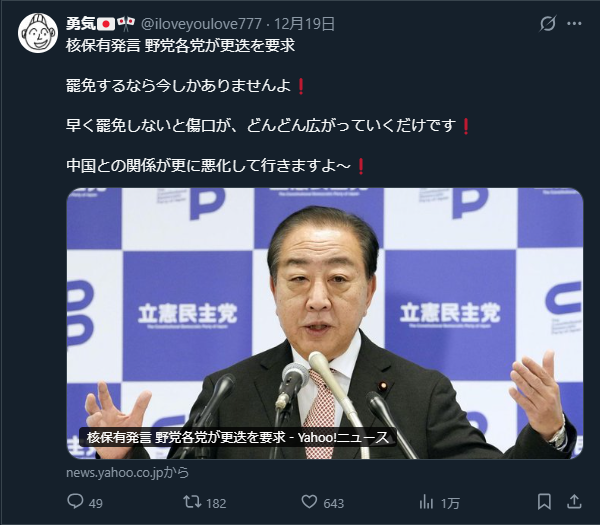The width and height of the screenshot is (600, 525).
Task: Open the 勇気 profile avatar
Action: click(38, 33)
